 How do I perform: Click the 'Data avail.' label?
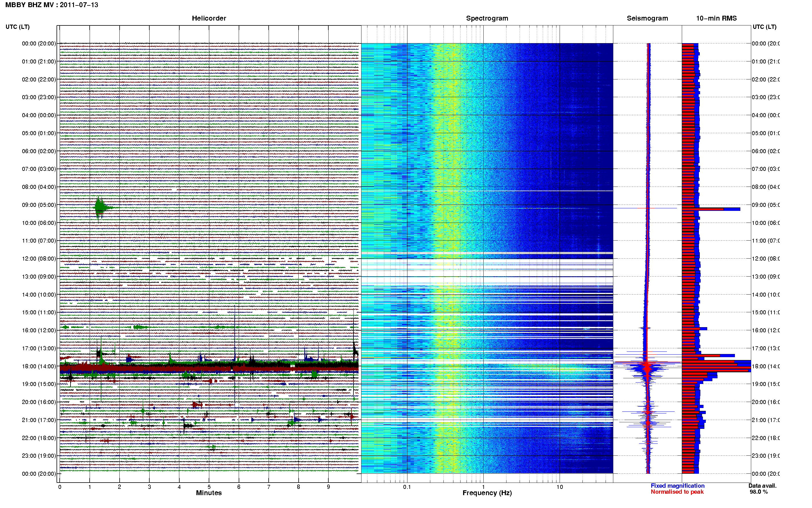pyautogui.click(x=763, y=486)
